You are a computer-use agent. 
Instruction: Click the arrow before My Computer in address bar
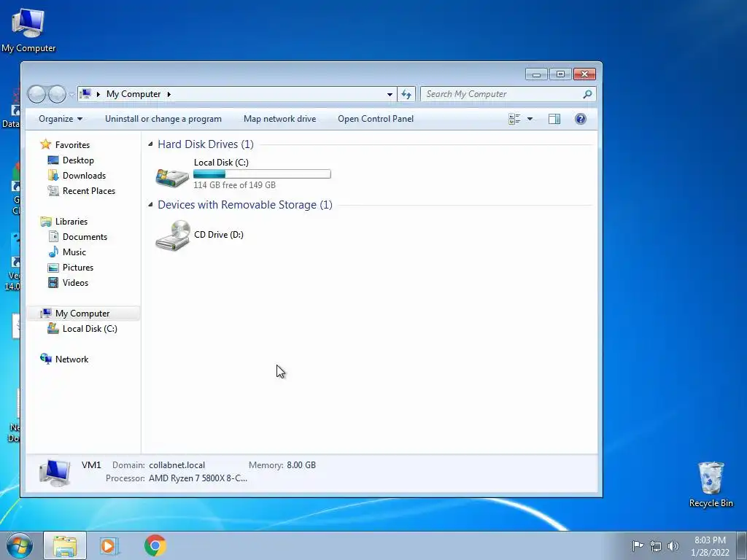click(x=98, y=94)
